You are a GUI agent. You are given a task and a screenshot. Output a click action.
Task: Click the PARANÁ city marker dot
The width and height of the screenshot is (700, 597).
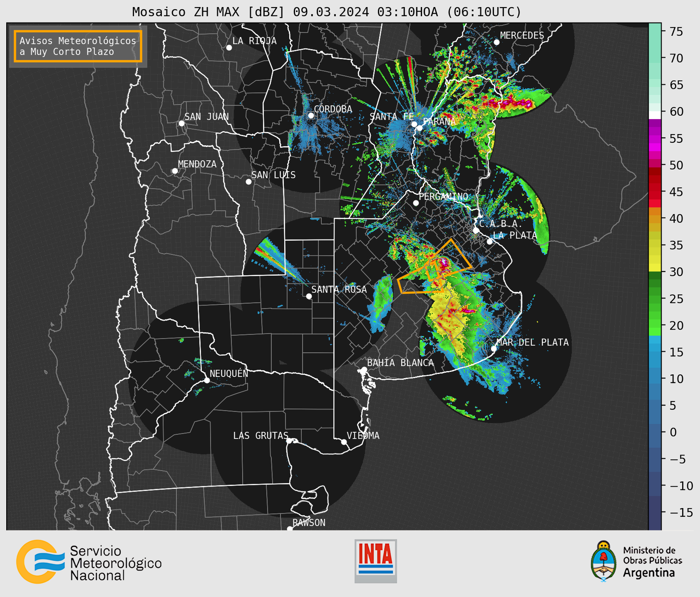(420, 128)
